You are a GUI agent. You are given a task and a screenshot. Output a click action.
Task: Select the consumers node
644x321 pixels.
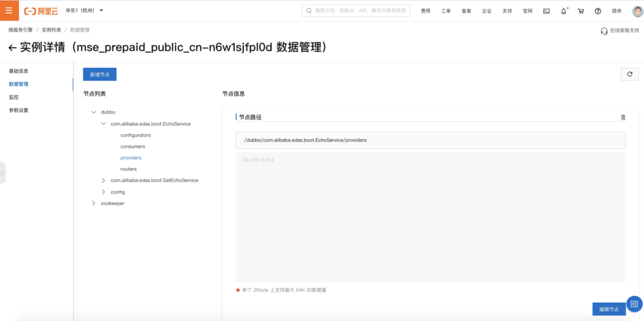pos(132,147)
